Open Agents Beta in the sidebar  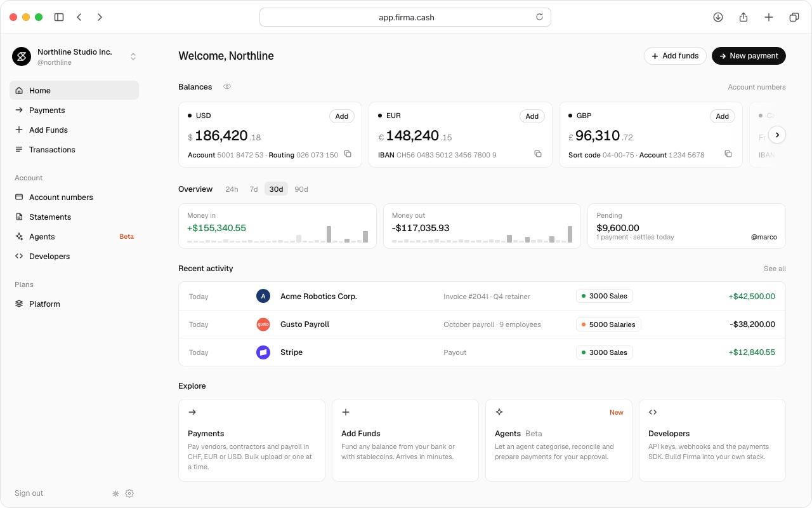coord(74,236)
